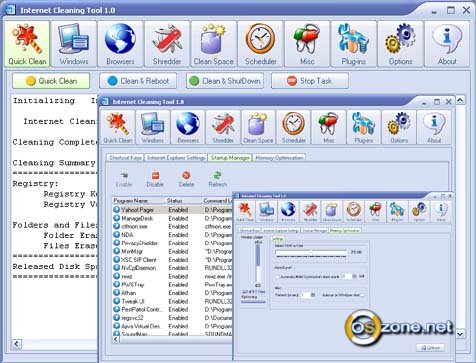The height and width of the screenshot is (363, 476).
Task: Click the Clean & ShutDown button
Action: [x=225, y=81]
